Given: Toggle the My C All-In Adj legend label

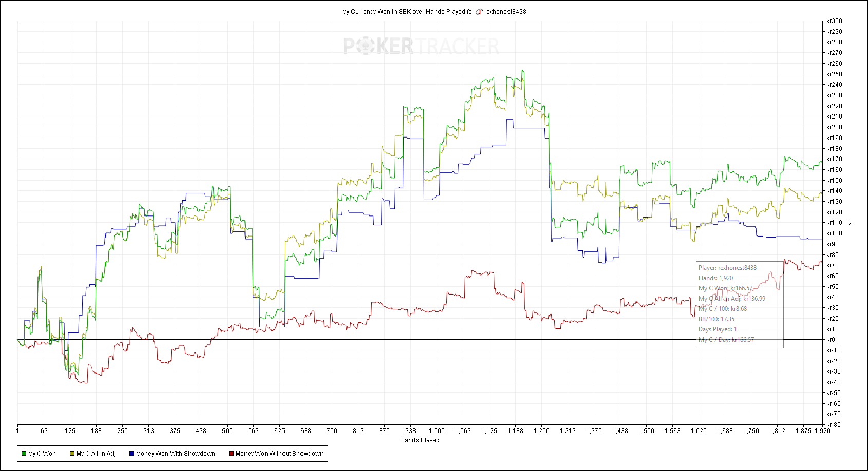Looking at the screenshot, I should pyautogui.click(x=96, y=454).
